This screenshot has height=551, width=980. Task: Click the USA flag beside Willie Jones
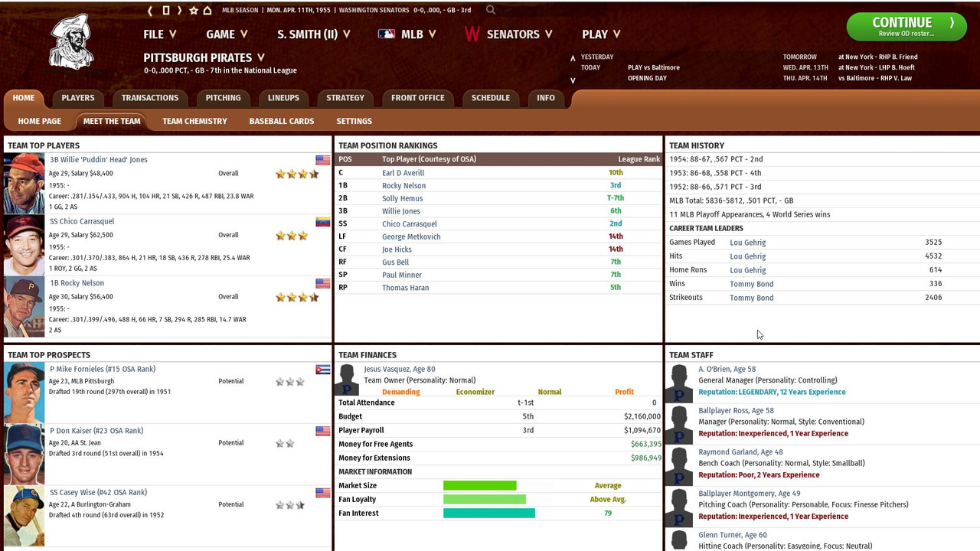(323, 160)
